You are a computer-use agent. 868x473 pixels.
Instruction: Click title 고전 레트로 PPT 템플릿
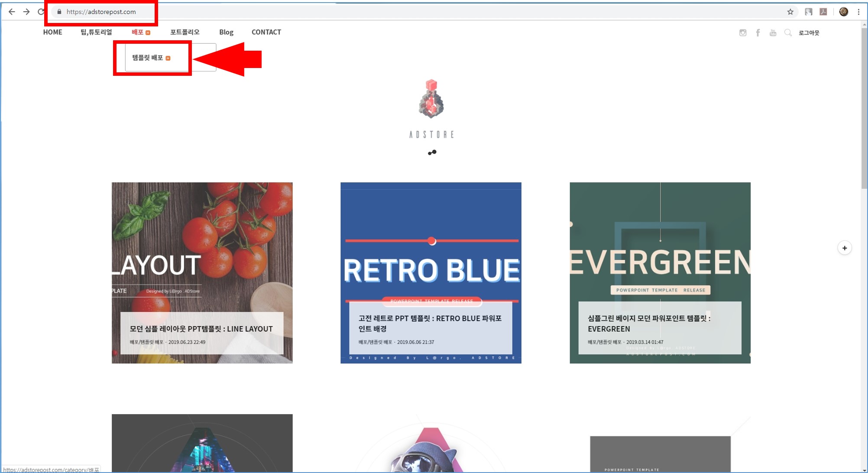[x=430, y=324]
